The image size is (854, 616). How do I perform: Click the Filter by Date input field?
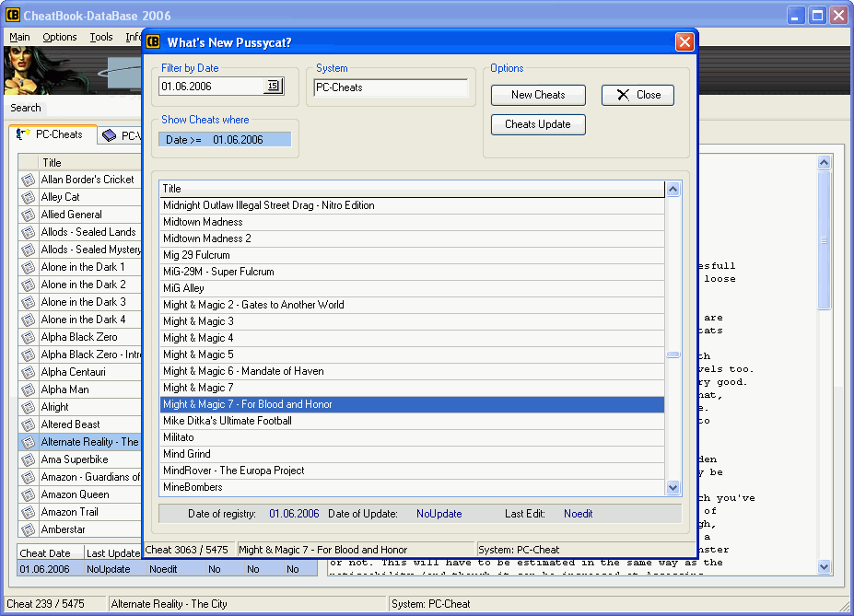point(211,87)
